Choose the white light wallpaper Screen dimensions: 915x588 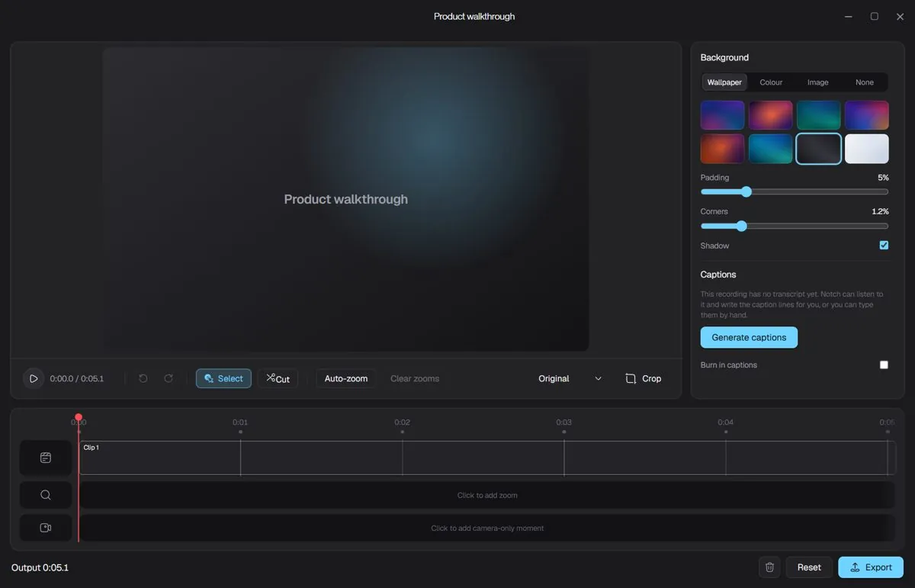pos(867,149)
